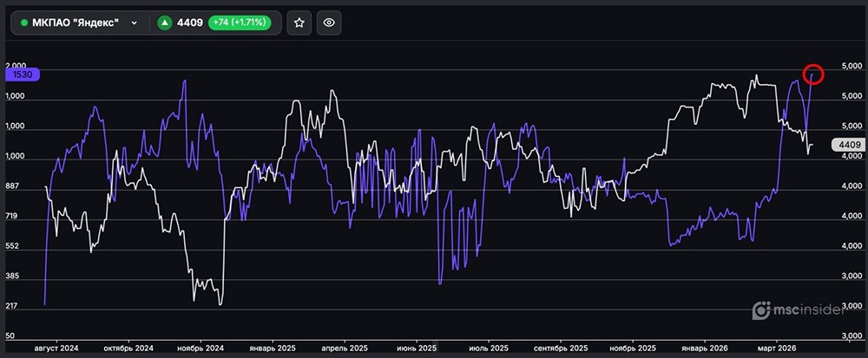This screenshot has width=868, height=358.
Task: Select март 2026 on the time axis
Action: pos(774,348)
